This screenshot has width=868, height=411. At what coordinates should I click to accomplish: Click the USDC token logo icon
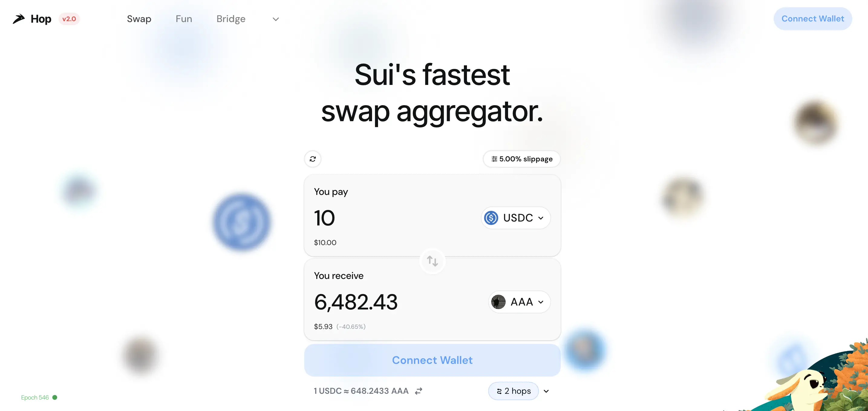click(x=489, y=217)
